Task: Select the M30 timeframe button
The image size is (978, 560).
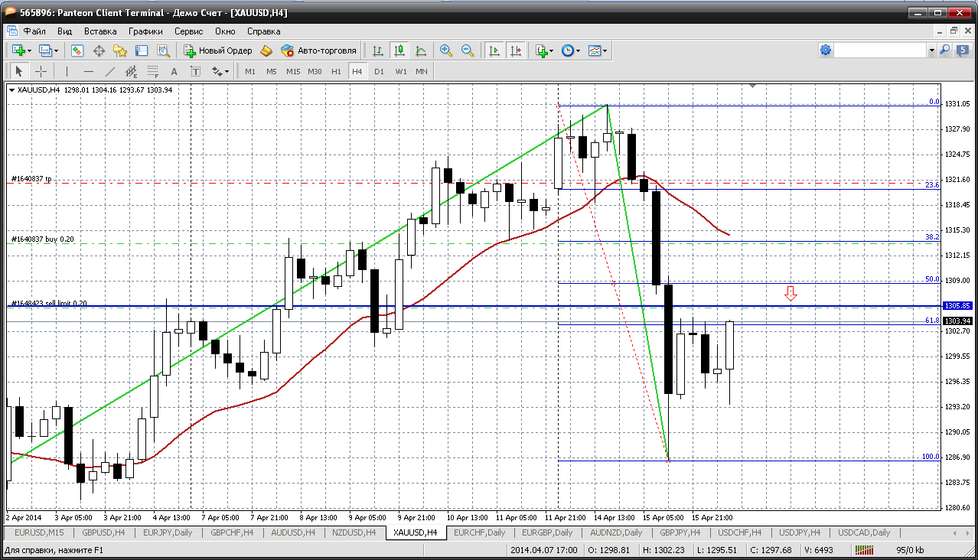Action: click(315, 71)
